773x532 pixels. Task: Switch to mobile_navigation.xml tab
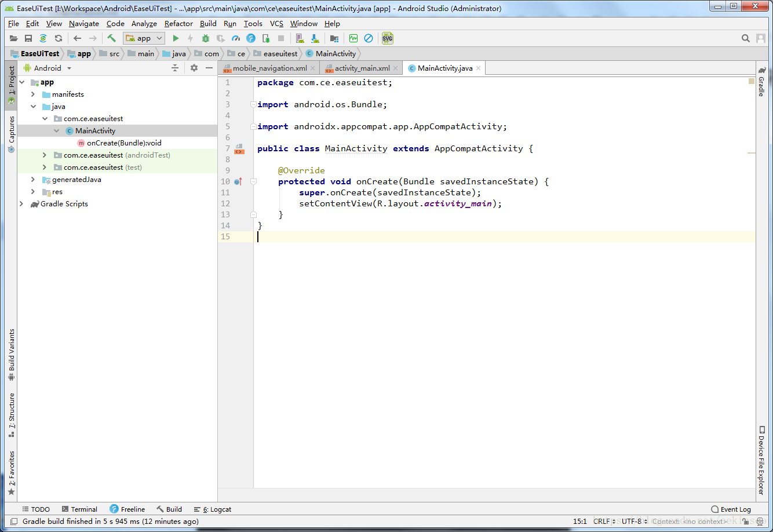click(269, 68)
